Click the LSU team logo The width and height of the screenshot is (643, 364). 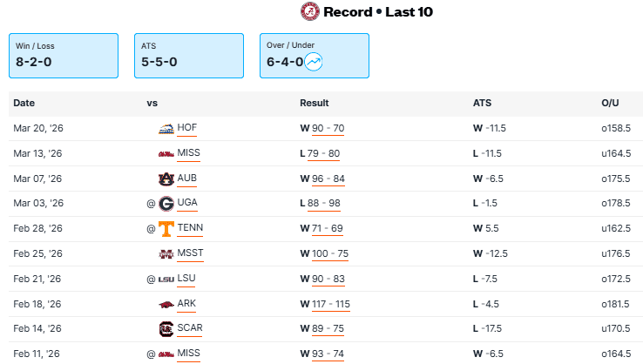click(166, 280)
